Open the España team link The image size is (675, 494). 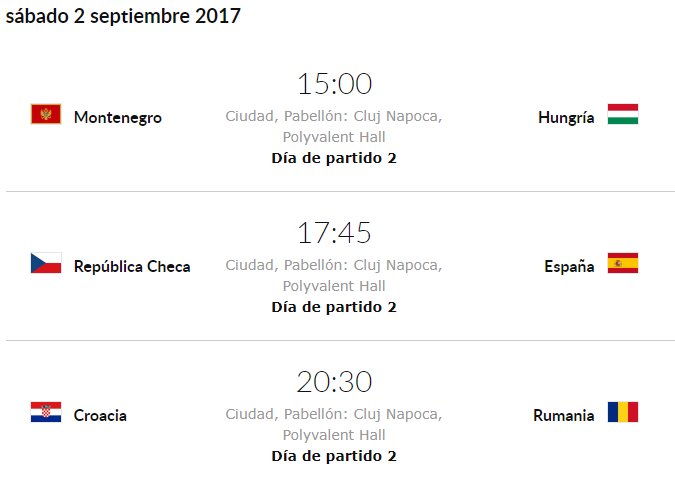click(569, 266)
